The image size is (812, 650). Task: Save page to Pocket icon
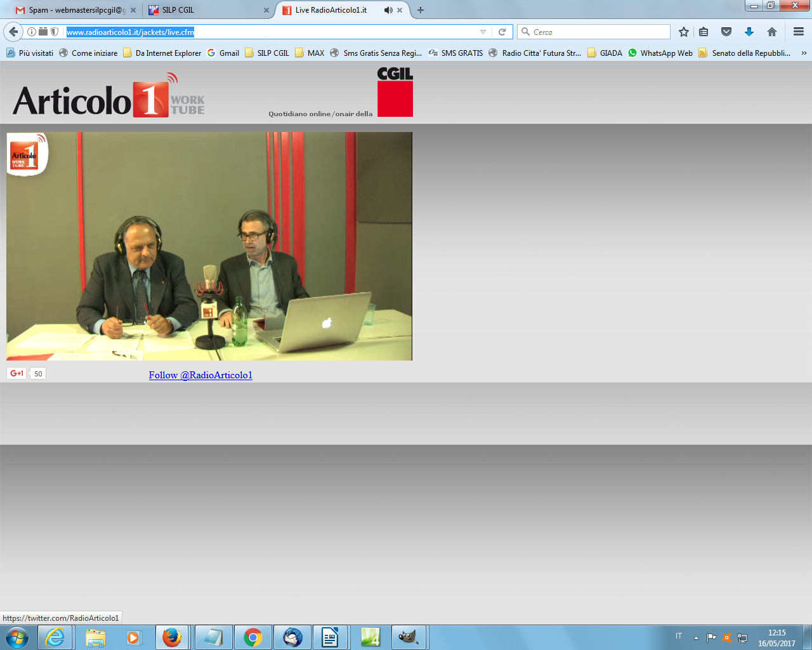(726, 32)
